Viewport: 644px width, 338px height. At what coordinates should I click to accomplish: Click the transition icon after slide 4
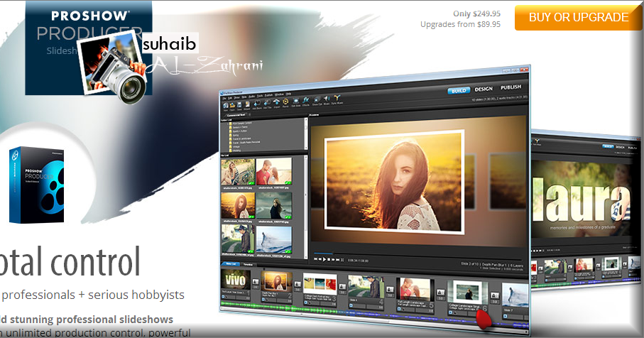391,290
